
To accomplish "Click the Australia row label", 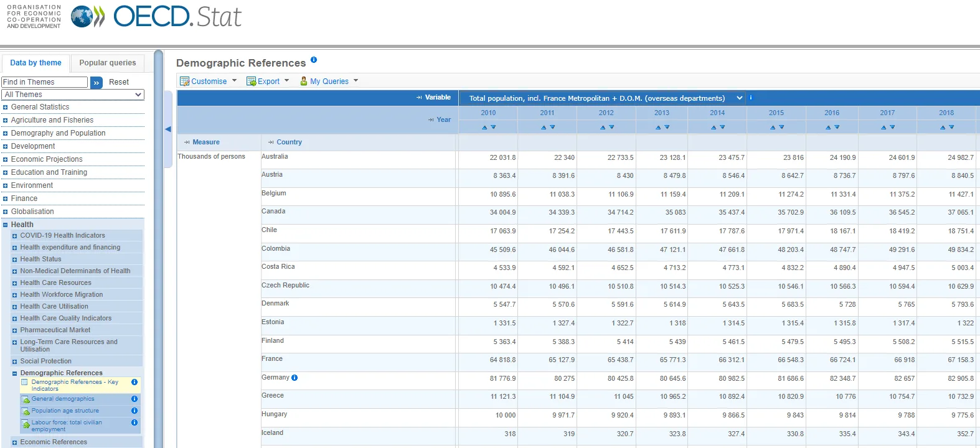I will [x=275, y=157].
